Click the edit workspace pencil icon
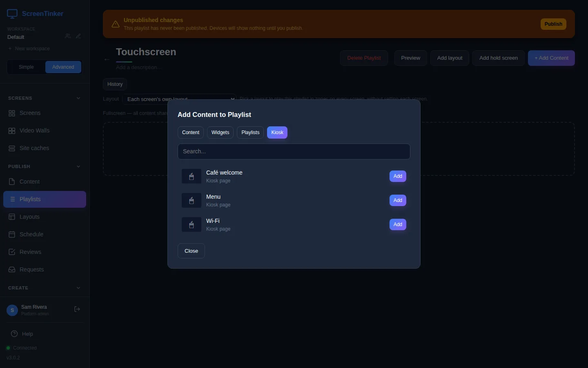 (x=78, y=36)
